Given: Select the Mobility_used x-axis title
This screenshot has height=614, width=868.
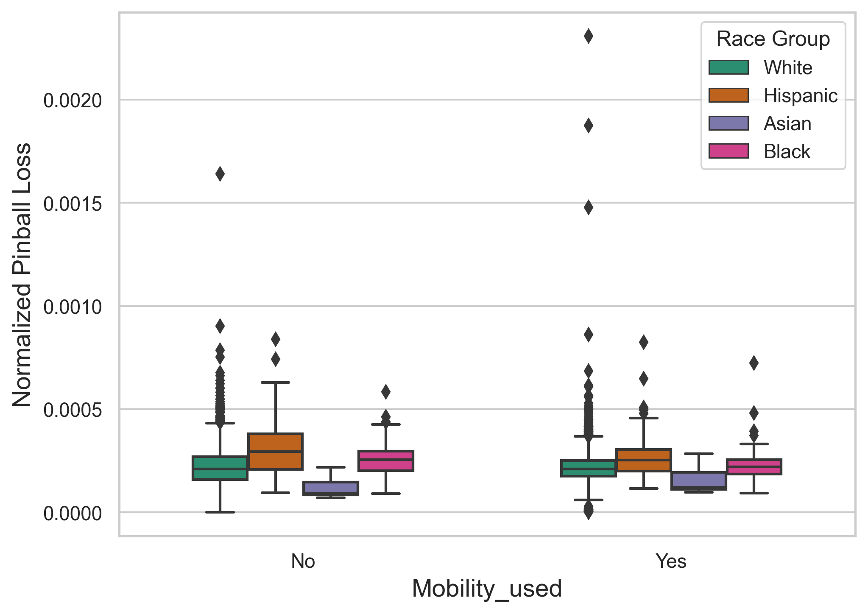Looking at the screenshot, I should pyautogui.click(x=487, y=589).
